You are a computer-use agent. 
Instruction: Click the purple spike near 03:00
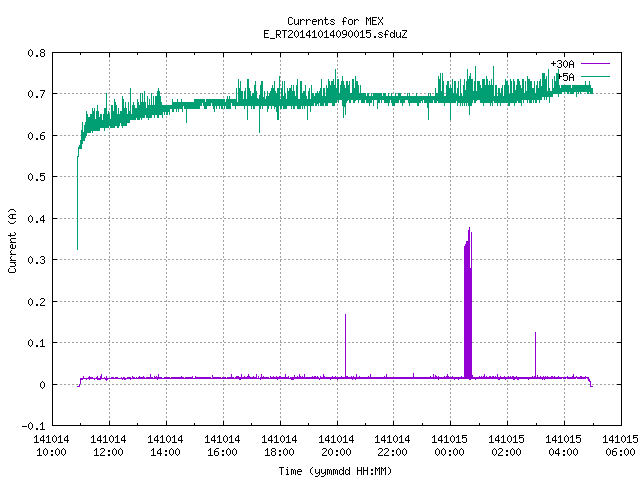coord(536,355)
